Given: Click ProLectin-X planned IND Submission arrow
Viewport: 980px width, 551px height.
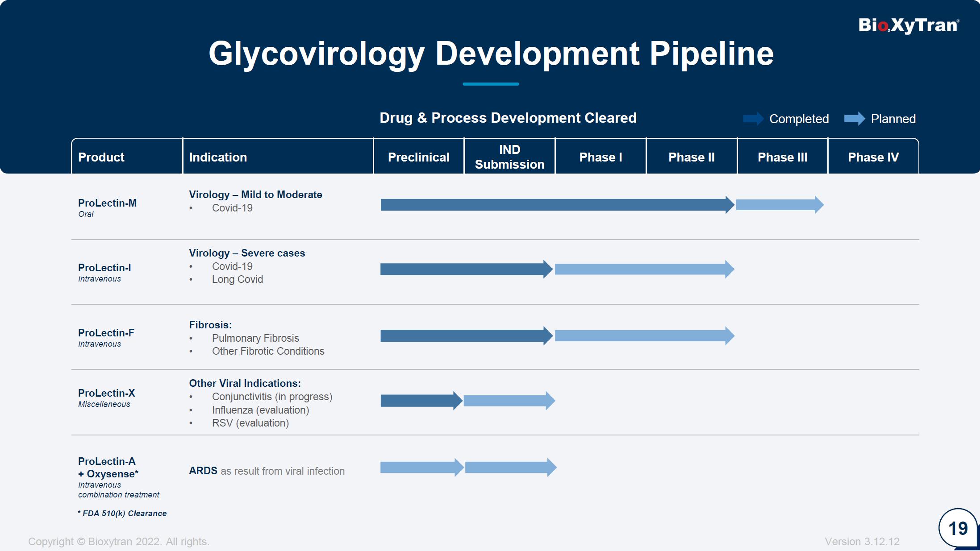Looking at the screenshot, I should click(509, 401).
